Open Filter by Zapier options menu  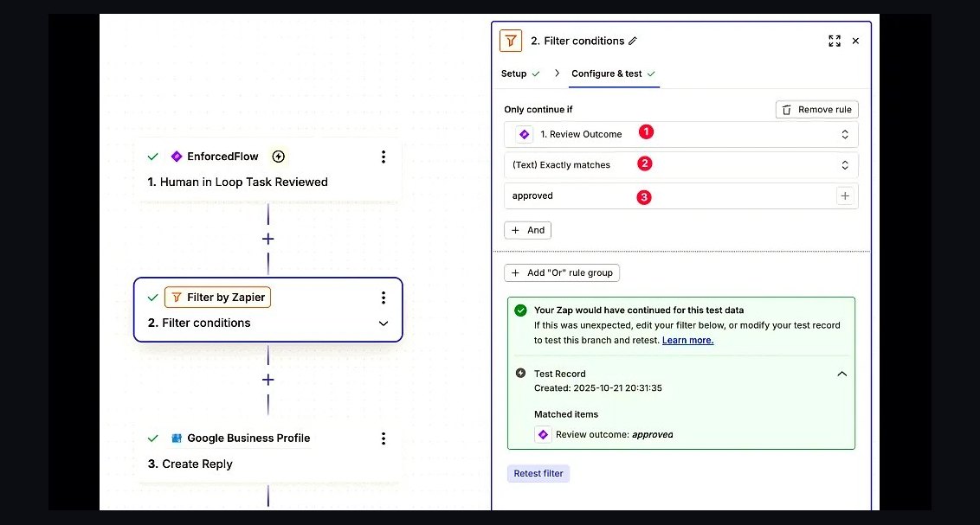pyautogui.click(x=384, y=298)
